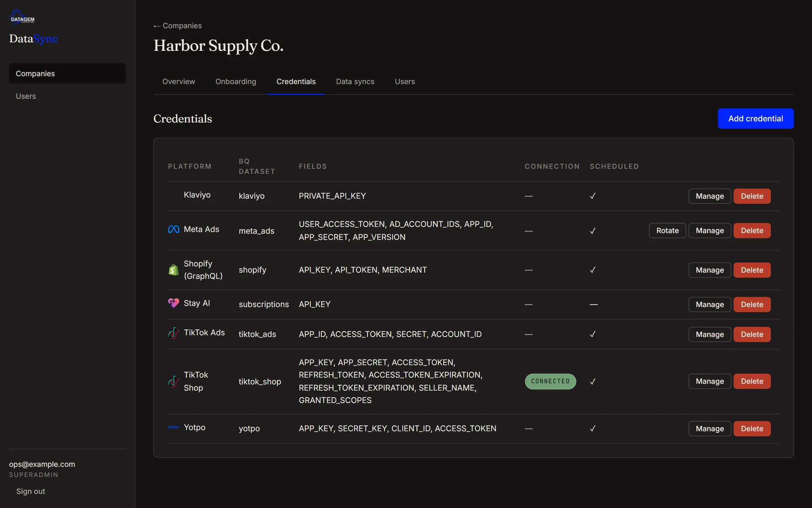Delete the TikTok Ads credential
Viewport: 812px width, 508px height.
pos(752,334)
